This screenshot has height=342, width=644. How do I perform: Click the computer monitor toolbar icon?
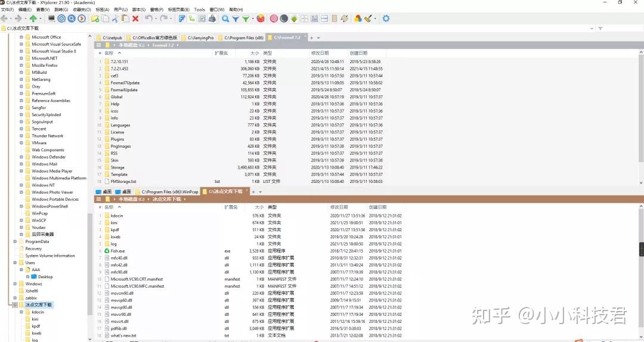[x=51, y=18]
